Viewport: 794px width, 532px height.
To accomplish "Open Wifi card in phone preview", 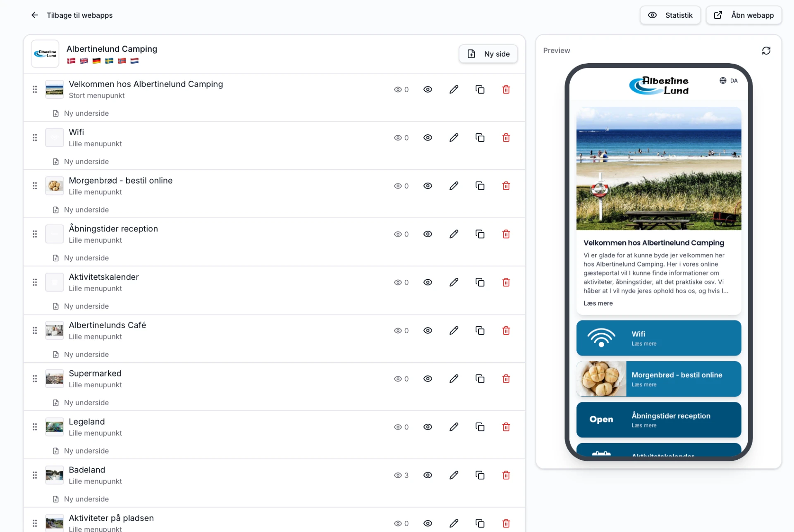I will tap(658, 338).
